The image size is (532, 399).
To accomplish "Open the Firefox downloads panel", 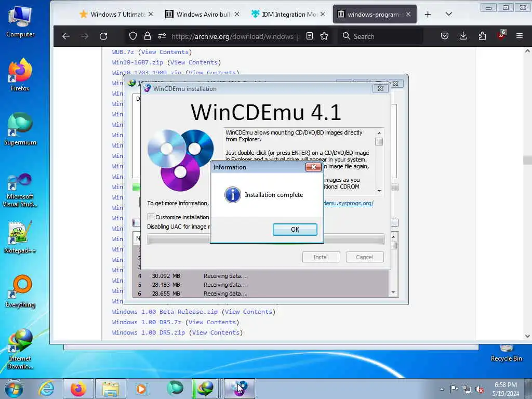I will click(x=463, y=36).
